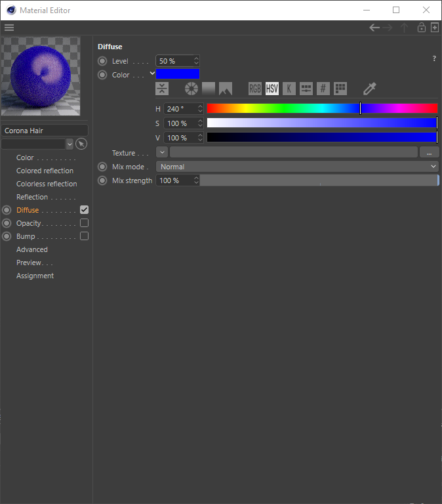Open the color swatches grid
Viewport: 442px width, 504px height.
tap(340, 89)
